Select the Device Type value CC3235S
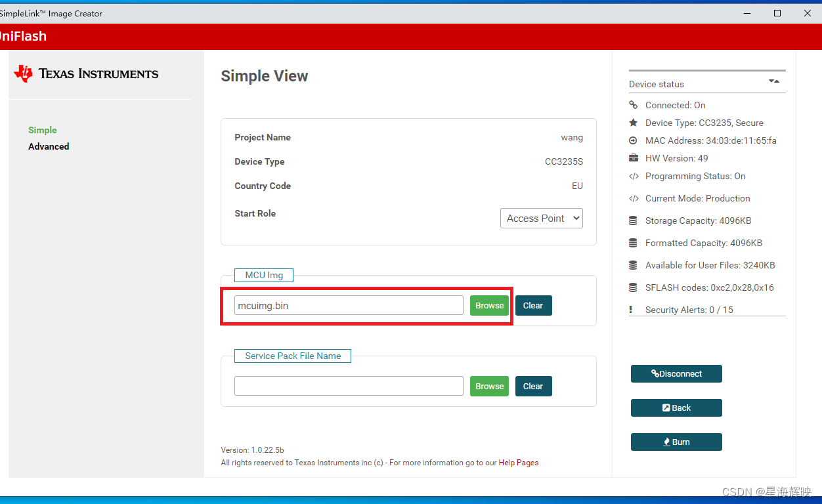822x504 pixels. tap(564, 161)
